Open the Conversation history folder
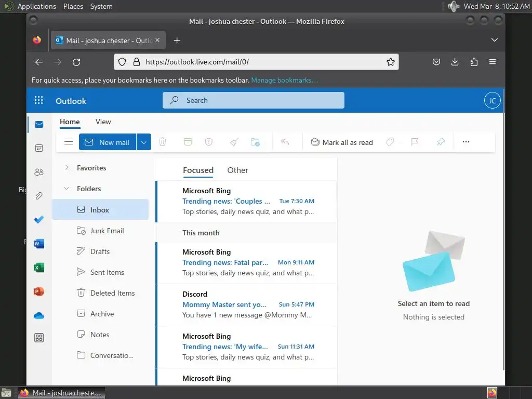This screenshot has height=399, width=532. coord(100,355)
